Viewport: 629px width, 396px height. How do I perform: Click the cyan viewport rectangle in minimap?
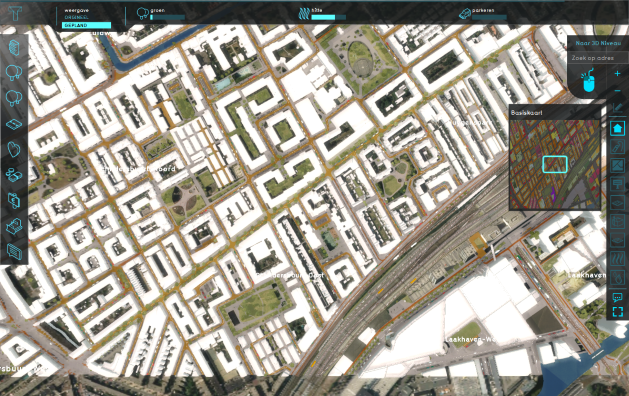(555, 164)
